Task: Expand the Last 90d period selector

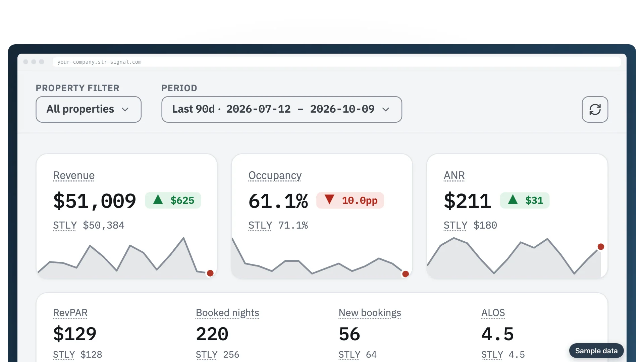Action: [281, 109]
